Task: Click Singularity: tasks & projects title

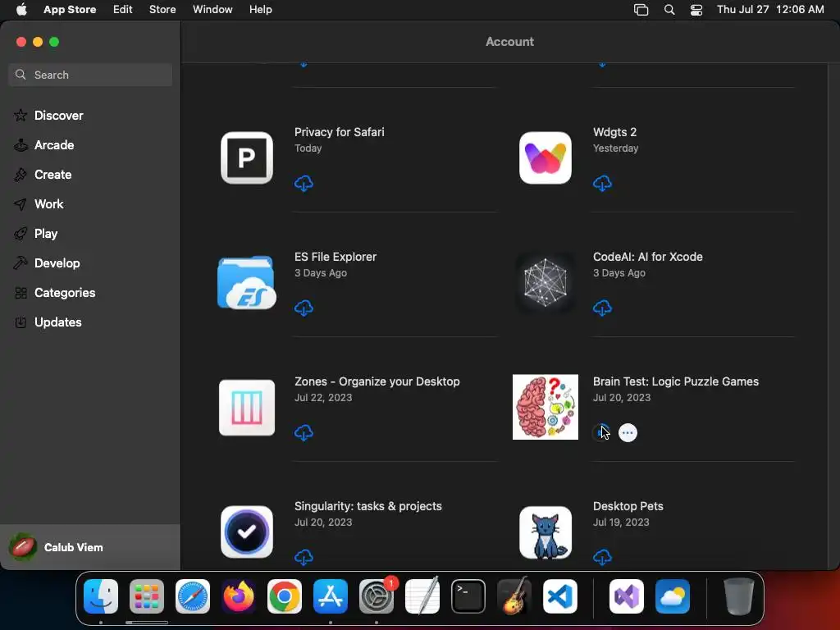Action: 368,506
